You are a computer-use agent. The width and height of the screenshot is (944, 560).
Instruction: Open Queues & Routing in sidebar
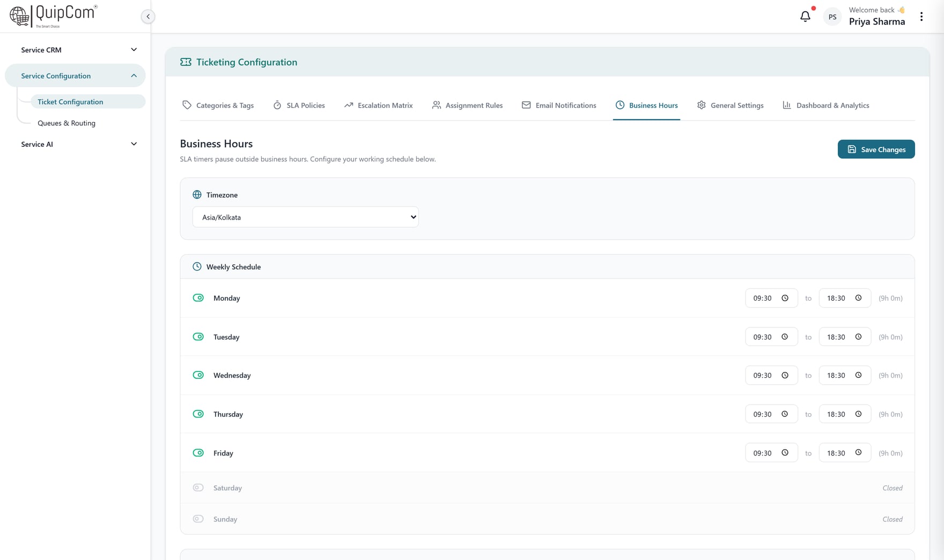67,123
